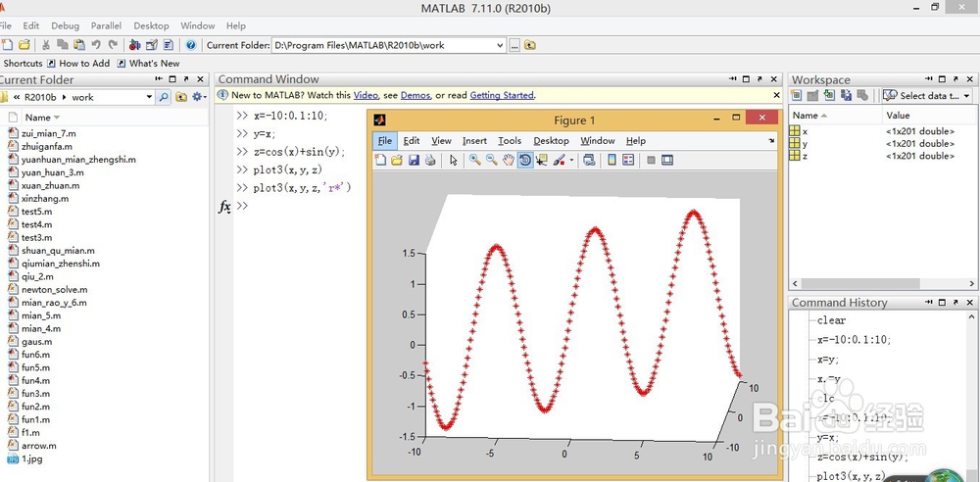Click New Figure icon in Figure 1 toolbar
Viewport: 980px width, 482px height.
click(x=380, y=161)
